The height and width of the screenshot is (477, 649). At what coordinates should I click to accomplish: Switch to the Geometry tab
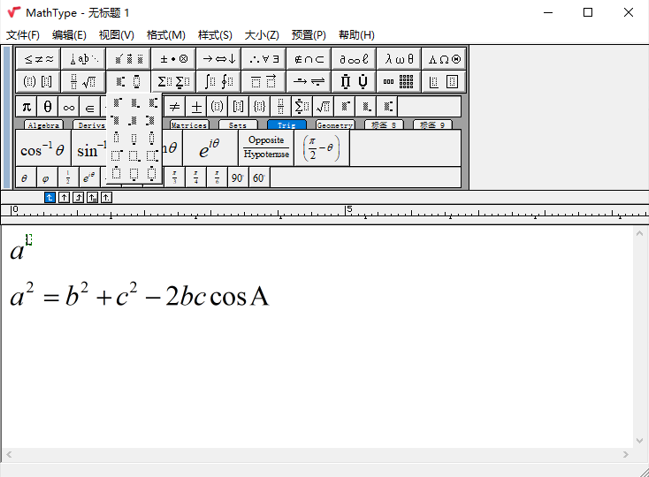334,126
